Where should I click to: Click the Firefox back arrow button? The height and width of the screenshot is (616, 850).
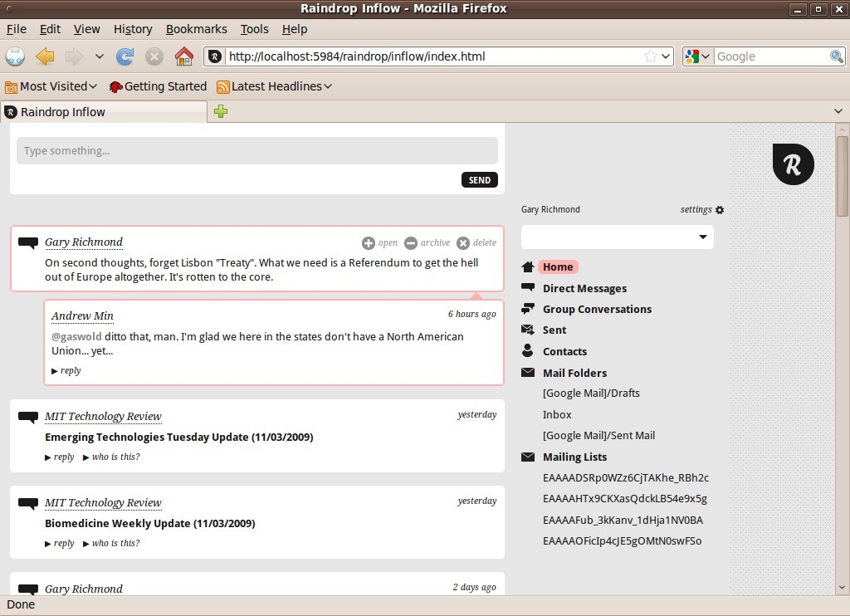tap(45, 56)
